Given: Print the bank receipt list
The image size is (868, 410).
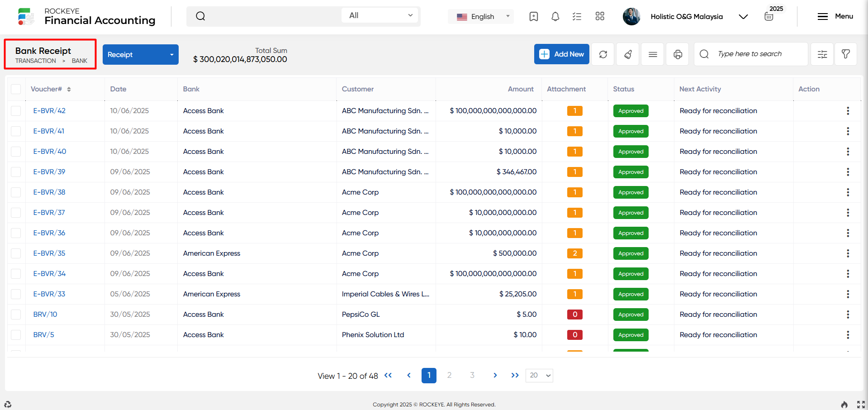Looking at the screenshot, I should click(678, 54).
